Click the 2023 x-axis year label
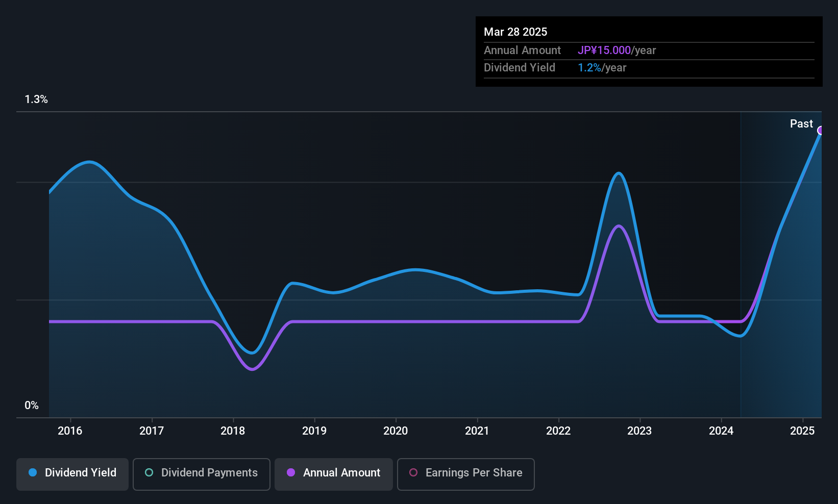838x504 pixels. pos(639,431)
